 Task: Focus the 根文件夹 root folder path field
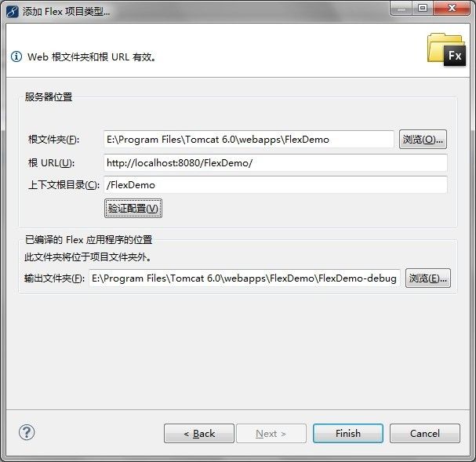point(249,140)
